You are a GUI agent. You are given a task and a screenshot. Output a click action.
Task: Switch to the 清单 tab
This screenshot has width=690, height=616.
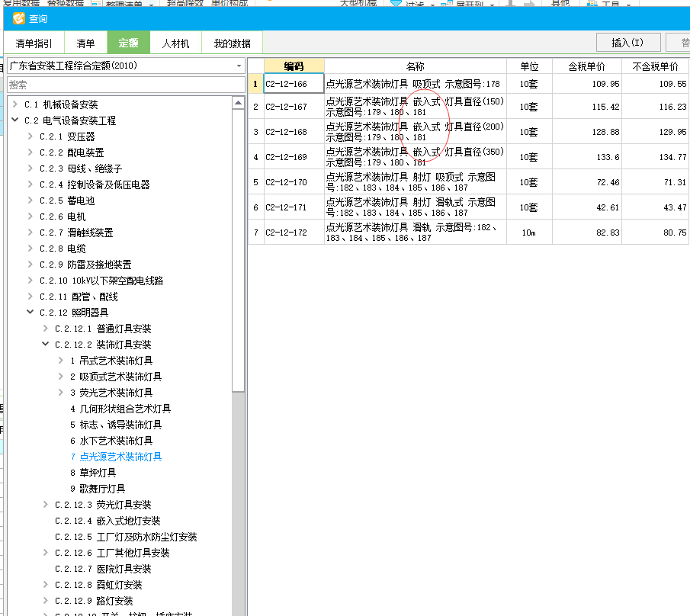(x=85, y=43)
